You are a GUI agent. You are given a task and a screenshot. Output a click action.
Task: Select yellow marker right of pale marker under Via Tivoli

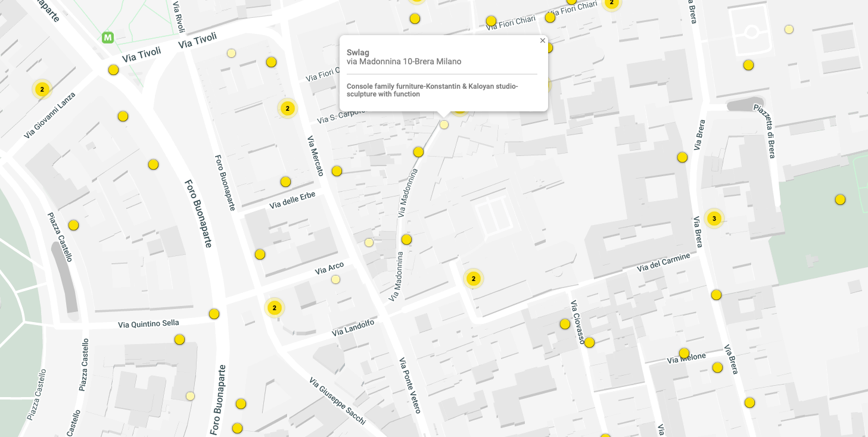(271, 62)
